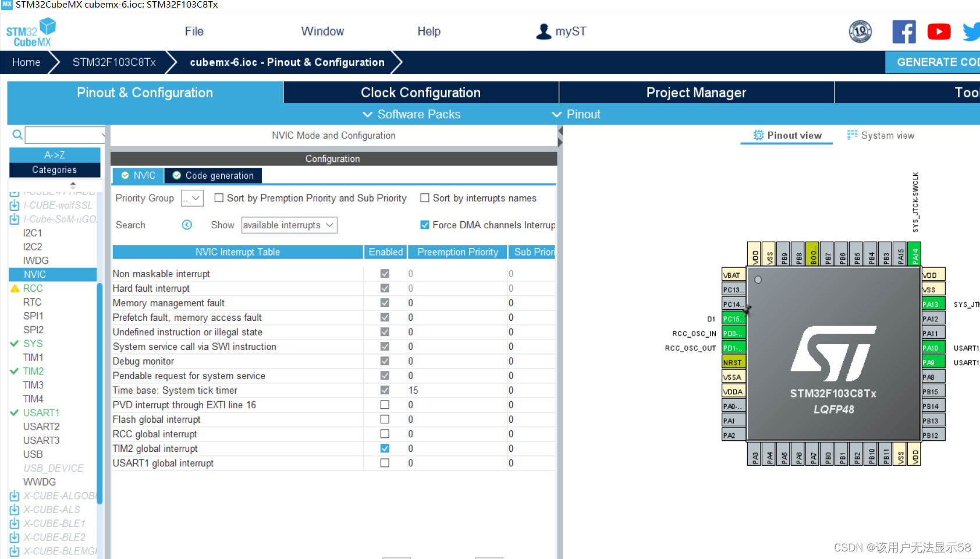This screenshot has height=559, width=980.
Task: Go to Home breadcrumb
Action: pos(26,62)
